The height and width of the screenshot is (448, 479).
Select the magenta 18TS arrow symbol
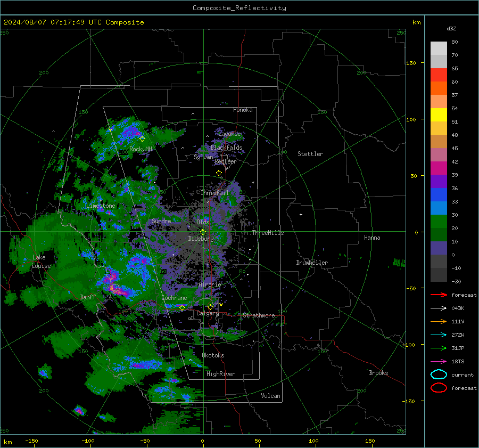coord(439,362)
